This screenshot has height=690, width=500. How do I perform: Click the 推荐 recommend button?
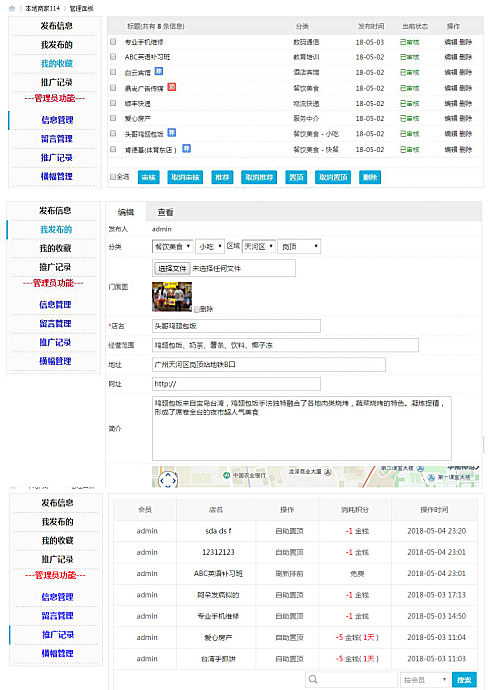pos(222,177)
